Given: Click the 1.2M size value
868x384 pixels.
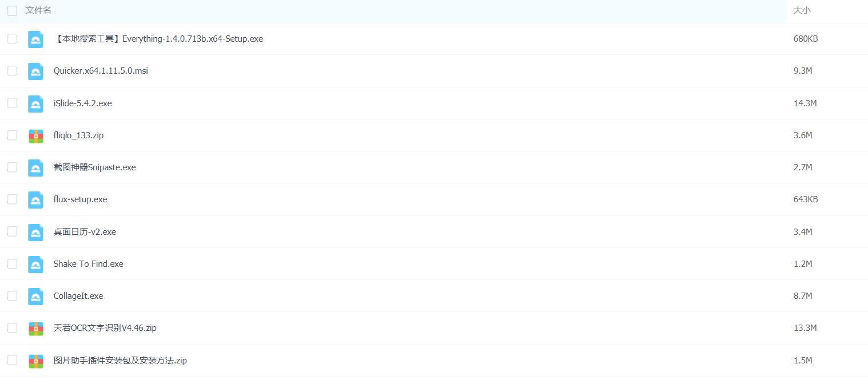Looking at the screenshot, I should [803, 264].
